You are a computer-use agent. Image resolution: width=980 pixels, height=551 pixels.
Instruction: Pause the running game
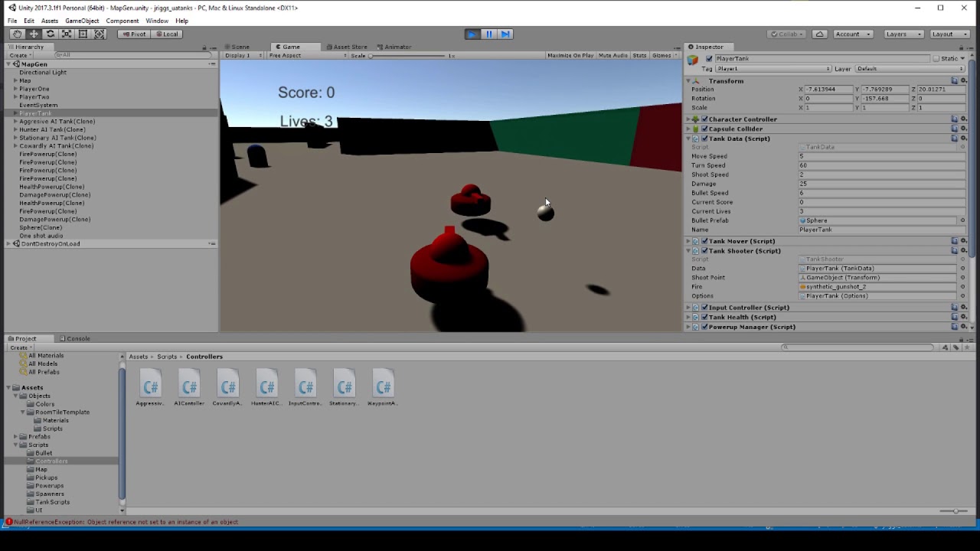click(x=488, y=34)
